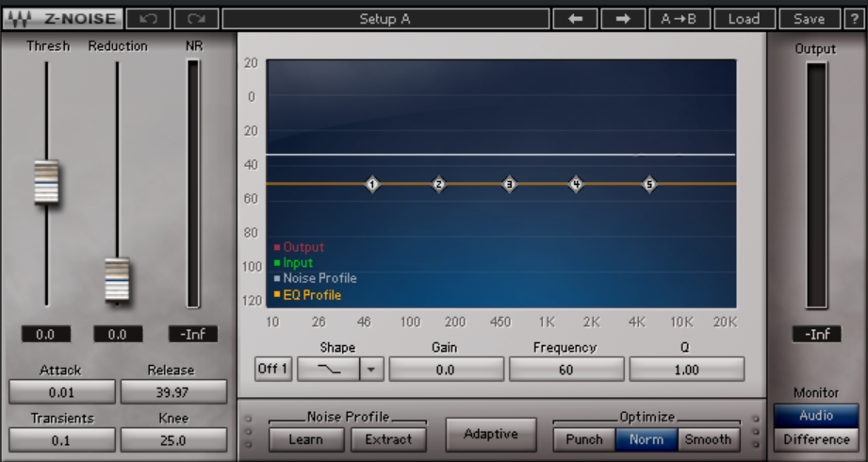Click the Waves Z-Noise logo
This screenshot has height=462, width=868.
pos(62,19)
